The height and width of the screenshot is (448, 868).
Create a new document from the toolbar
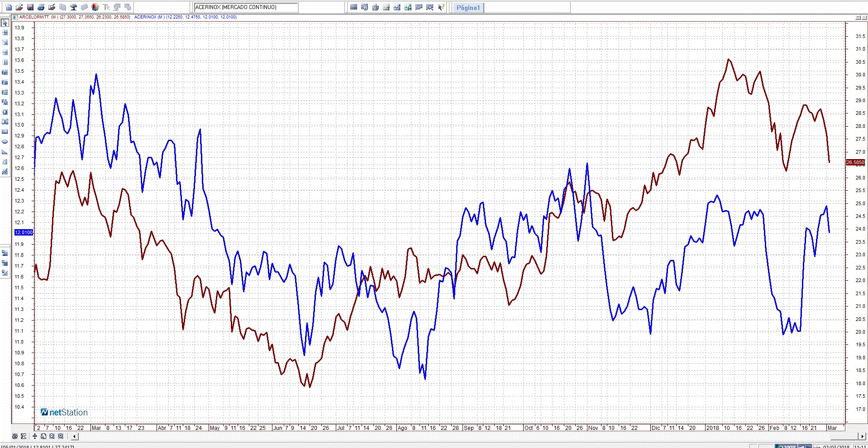coord(9,7)
